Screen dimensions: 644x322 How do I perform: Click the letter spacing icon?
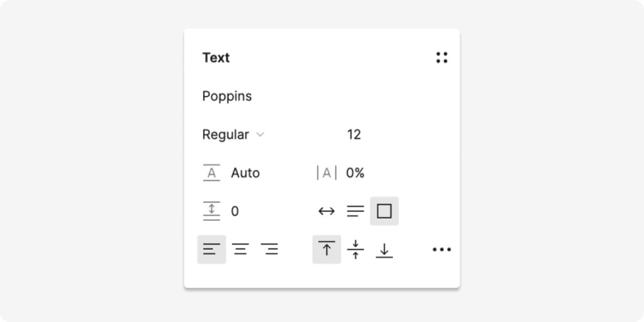[x=327, y=173]
